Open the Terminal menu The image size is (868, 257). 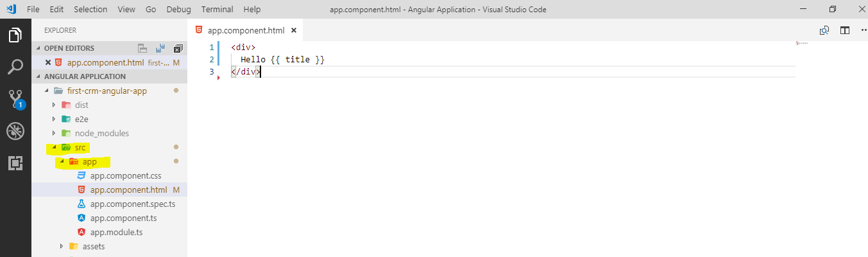tap(217, 10)
